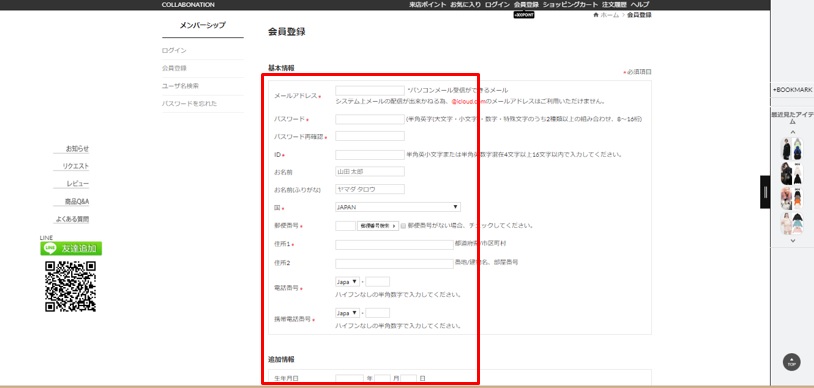The image size is (814, 388).
Task: Go to ホーム breadcrumb link
Action: [x=609, y=15]
